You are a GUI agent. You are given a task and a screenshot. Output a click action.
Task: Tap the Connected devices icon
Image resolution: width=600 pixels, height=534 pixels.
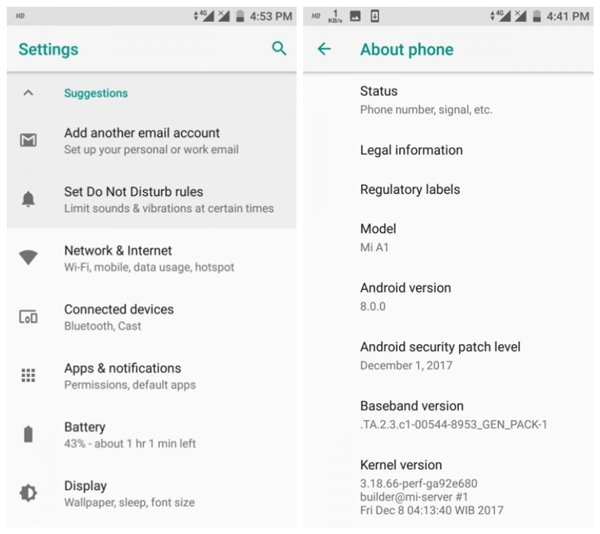tap(28, 317)
